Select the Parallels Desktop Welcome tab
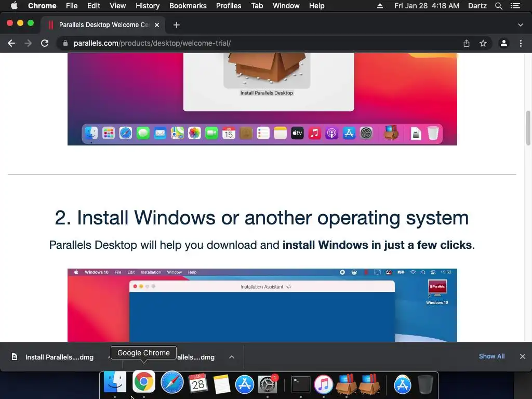 coord(103,25)
